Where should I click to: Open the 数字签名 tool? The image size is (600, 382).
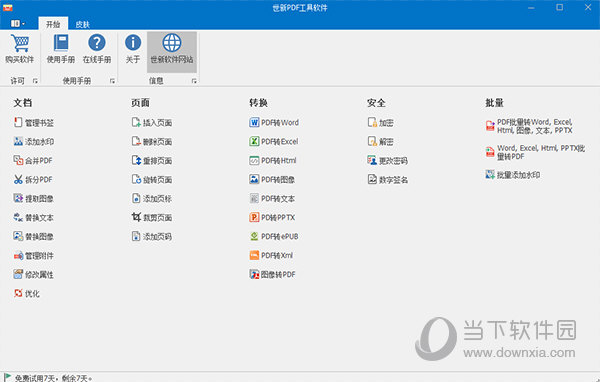[387, 180]
